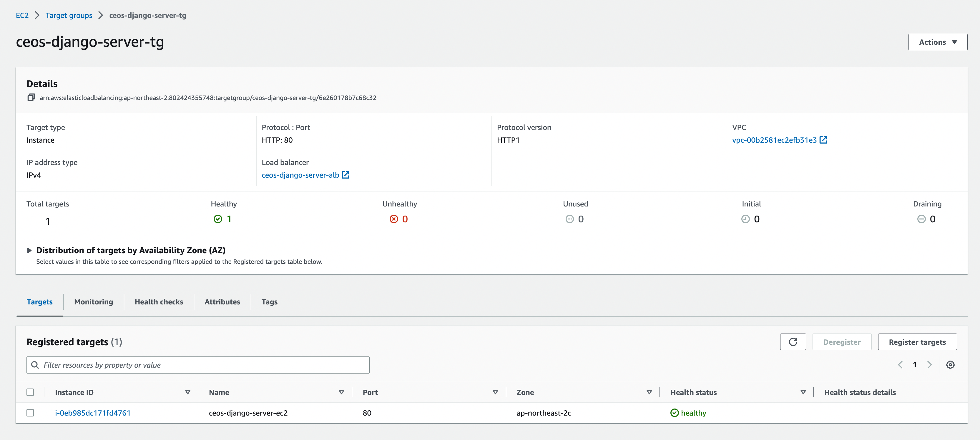Viewport: 980px width, 440px height.
Task: Open the Attributes tab
Action: 222,301
